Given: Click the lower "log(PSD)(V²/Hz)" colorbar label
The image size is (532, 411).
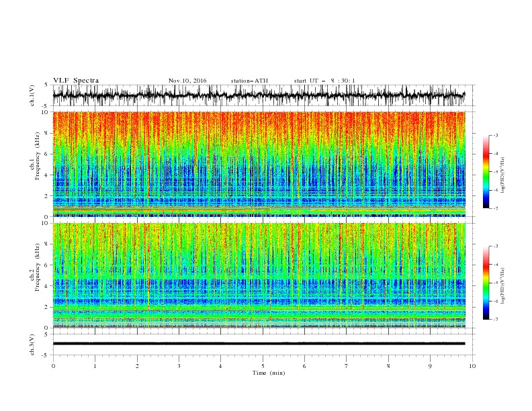Looking at the screenshot, I should (x=502, y=286).
